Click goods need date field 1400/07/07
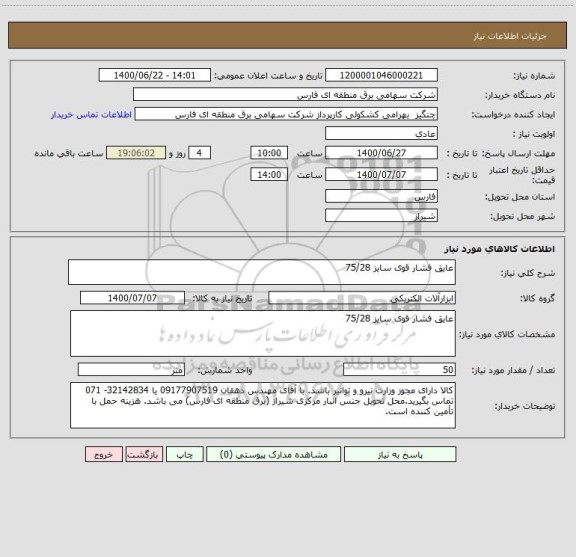 coord(132,298)
